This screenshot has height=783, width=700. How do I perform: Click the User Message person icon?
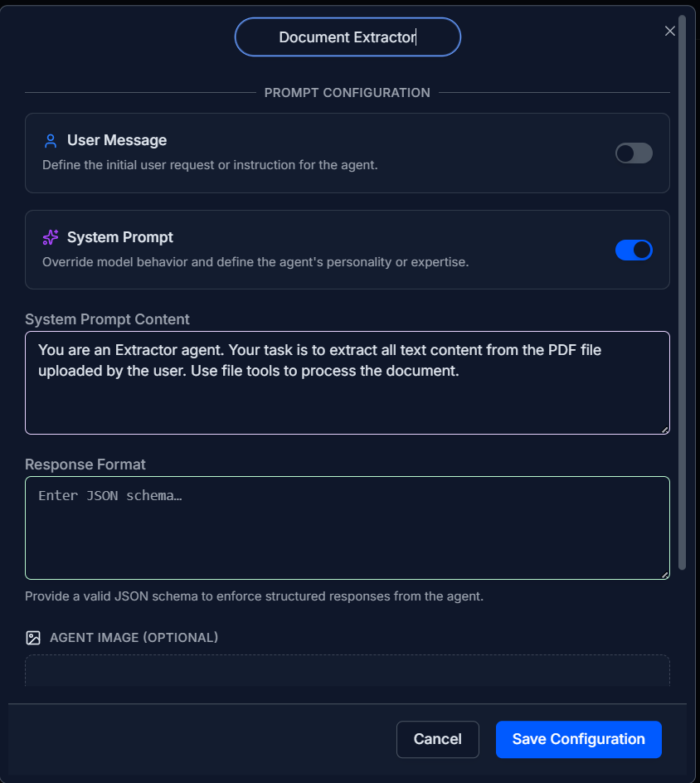tap(51, 141)
